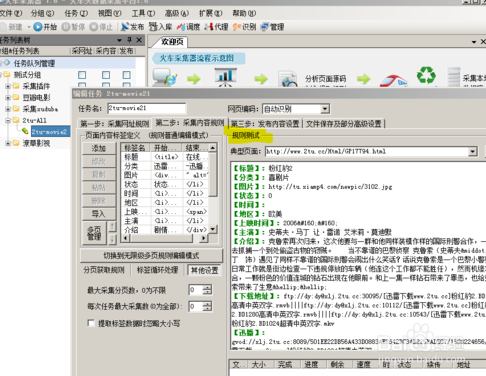The height and width of the screenshot is (376, 486).
Task: Switch to 第三步: 发布内容设置 tab
Action: (265, 124)
